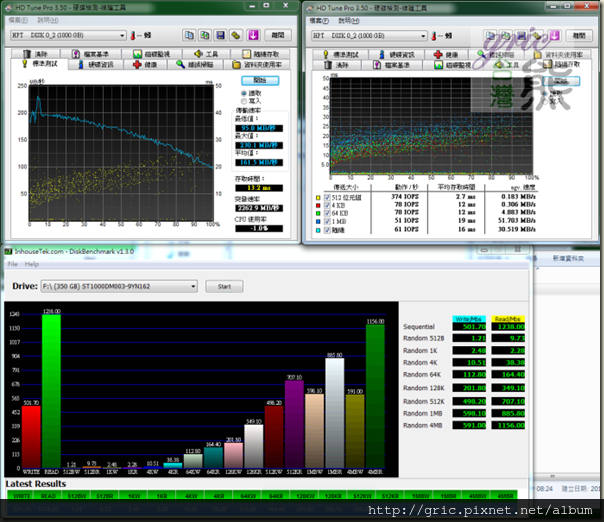The height and width of the screenshot is (522, 604).
Task: Click the purple down-arrow icon in left HD Tune
Action: pyautogui.click(x=251, y=34)
